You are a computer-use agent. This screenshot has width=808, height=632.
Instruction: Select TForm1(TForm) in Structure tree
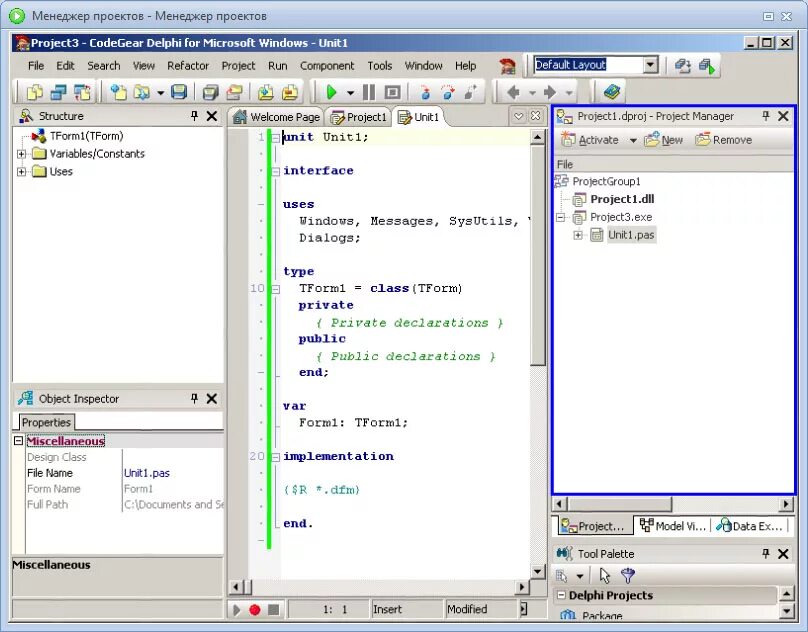point(86,136)
